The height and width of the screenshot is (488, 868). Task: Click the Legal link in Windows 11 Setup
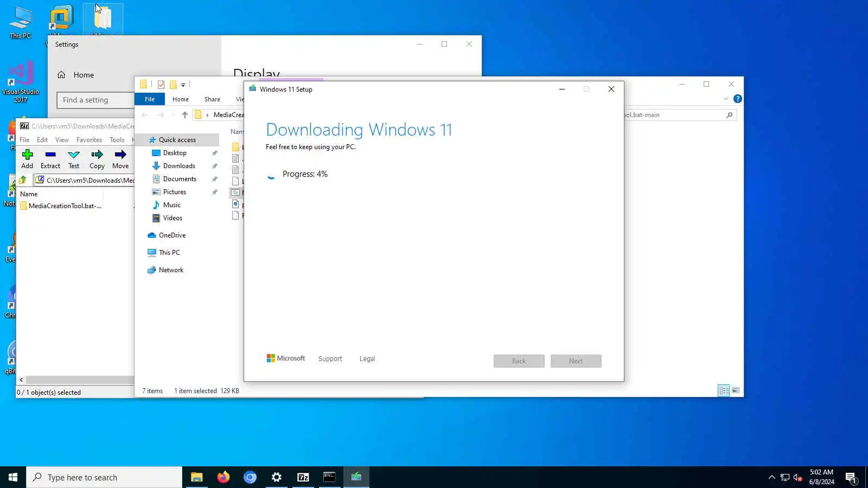pyautogui.click(x=367, y=359)
